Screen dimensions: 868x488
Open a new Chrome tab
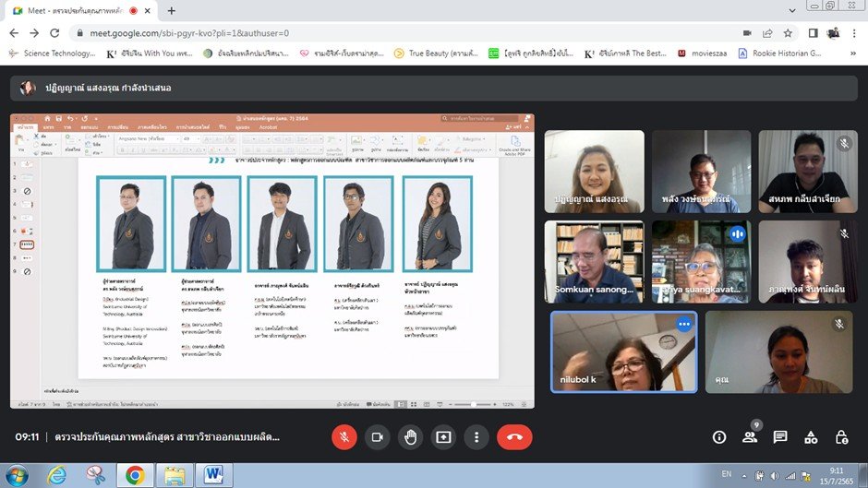tap(173, 11)
